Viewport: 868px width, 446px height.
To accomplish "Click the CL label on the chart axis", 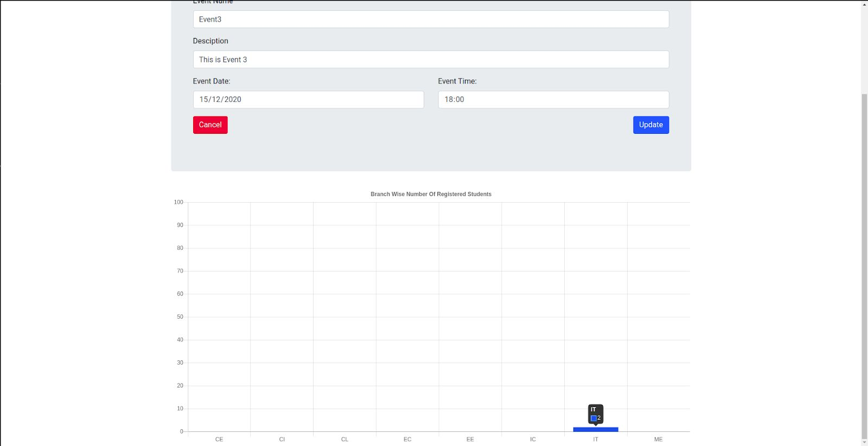I will click(x=344, y=439).
